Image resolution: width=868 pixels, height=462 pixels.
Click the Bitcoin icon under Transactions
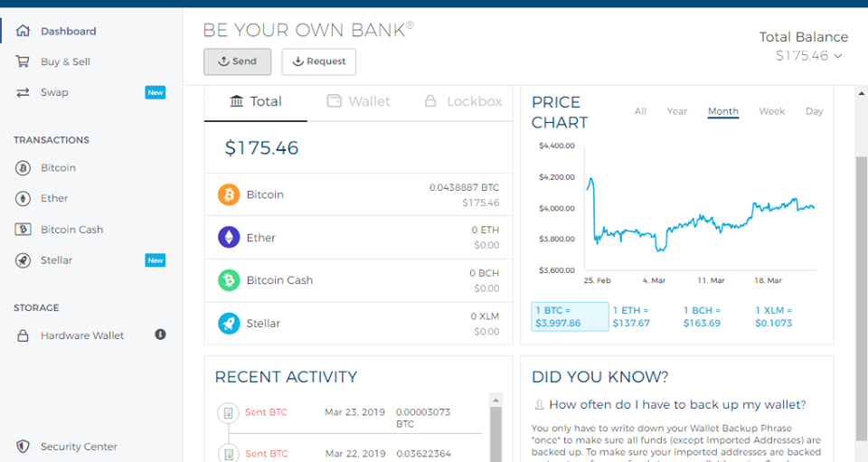[x=23, y=167]
